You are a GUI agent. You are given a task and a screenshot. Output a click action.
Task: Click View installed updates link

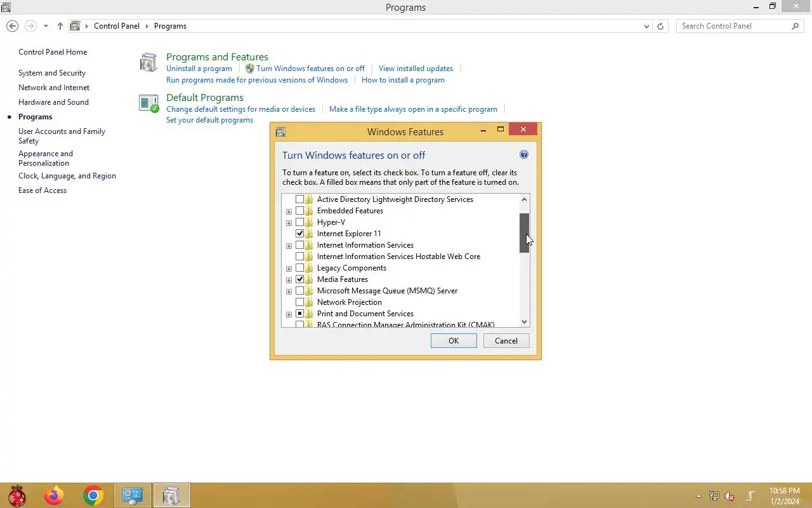pyautogui.click(x=416, y=69)
